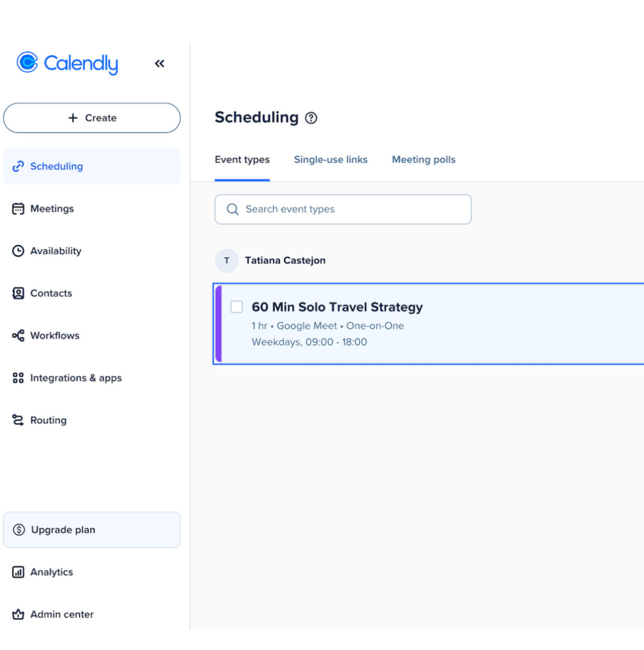Open Integrations & apps grid icon

18,378
